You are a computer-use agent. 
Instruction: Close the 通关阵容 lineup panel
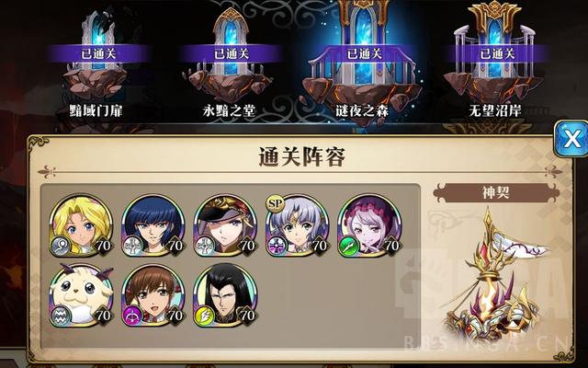coord(571,139)
